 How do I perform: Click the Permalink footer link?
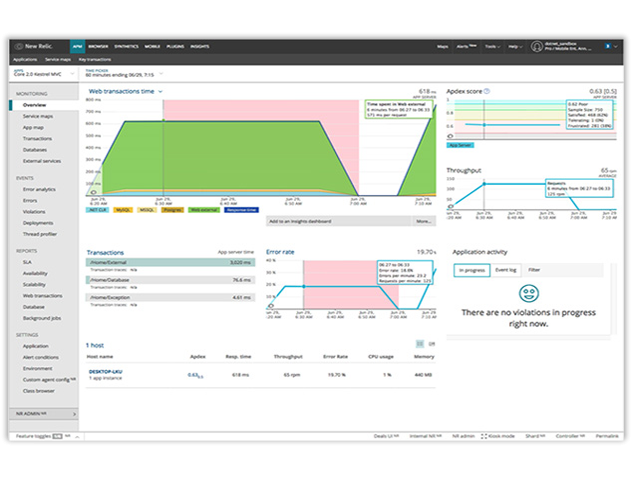click(x=607, y=436)
